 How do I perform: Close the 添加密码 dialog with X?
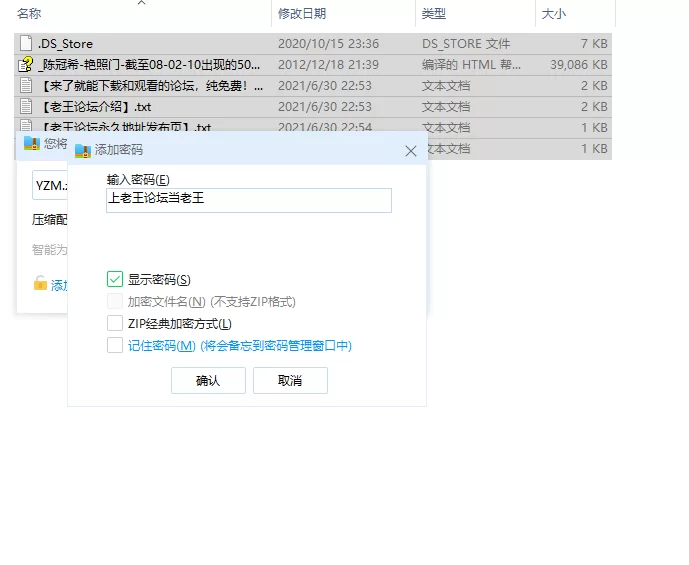[410, 150]
